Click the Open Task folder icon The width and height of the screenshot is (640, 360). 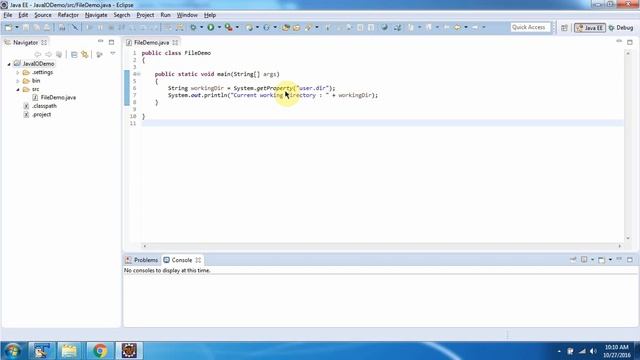pos(297,27)
